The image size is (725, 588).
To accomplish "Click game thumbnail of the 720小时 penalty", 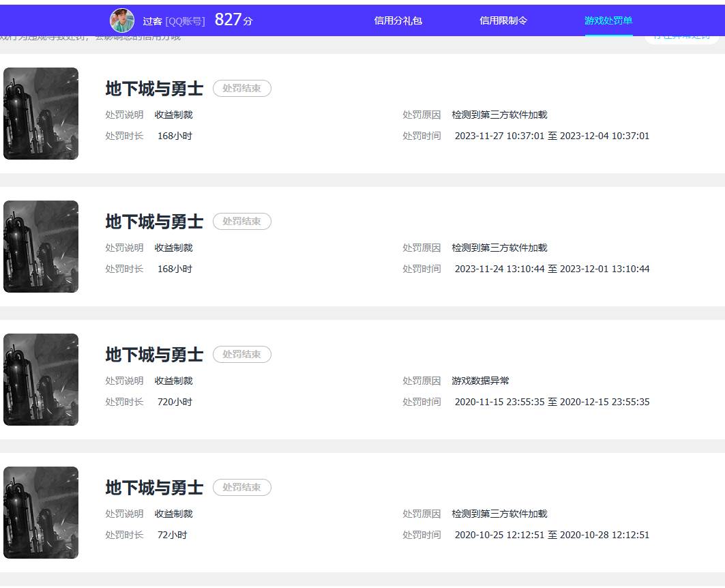I will coord(41,379).
